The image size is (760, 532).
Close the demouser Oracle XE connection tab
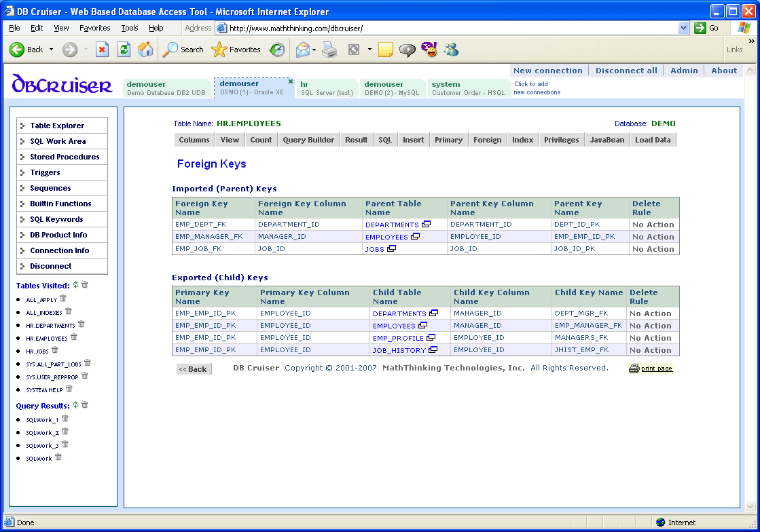[x=291, y=81]
